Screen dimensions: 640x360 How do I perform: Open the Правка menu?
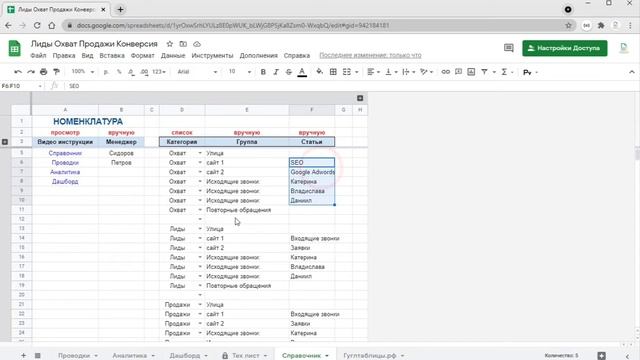tap(64, 56)
